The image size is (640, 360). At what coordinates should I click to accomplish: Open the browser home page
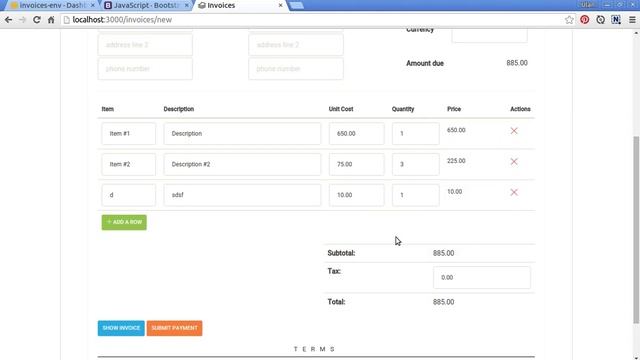[x=51, y=20]
